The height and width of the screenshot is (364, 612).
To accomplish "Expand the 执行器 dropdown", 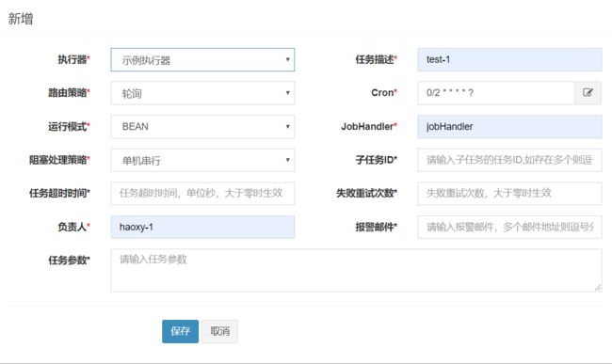I will [x=202, y=59].
